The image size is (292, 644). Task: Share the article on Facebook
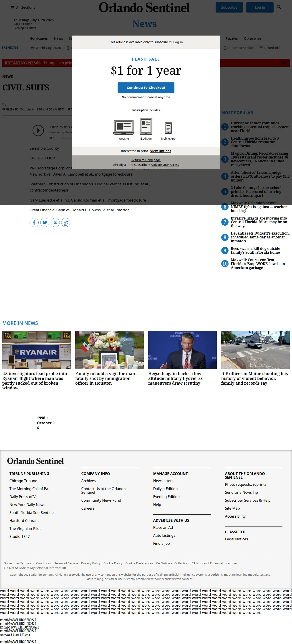[x=34, y=222]
